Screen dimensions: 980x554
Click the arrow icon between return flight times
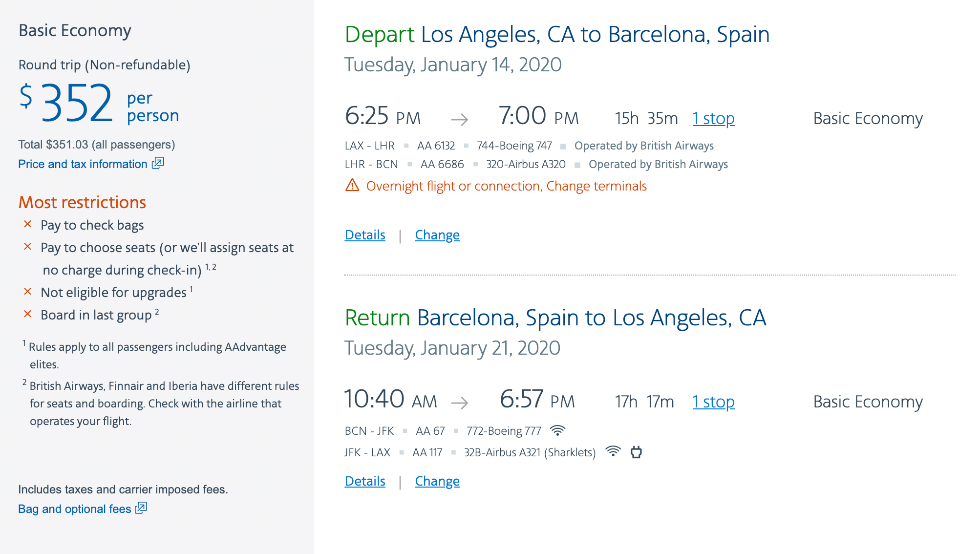[x=459, y=403]
